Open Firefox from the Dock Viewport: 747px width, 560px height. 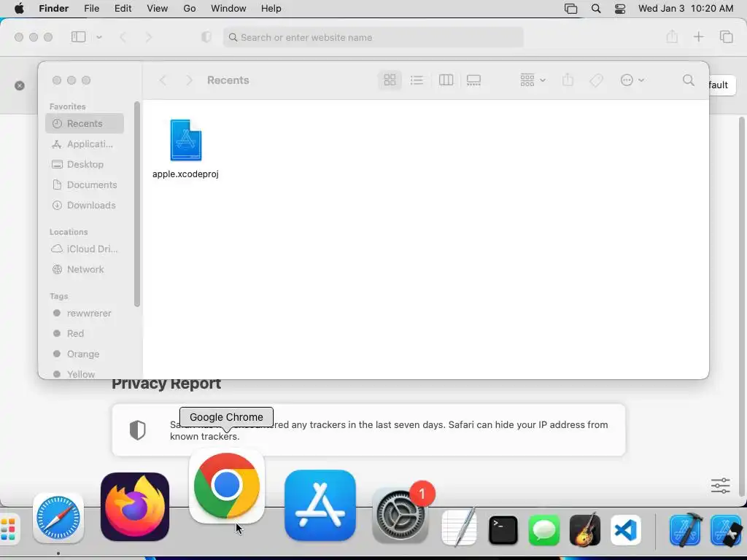point(135,507)
